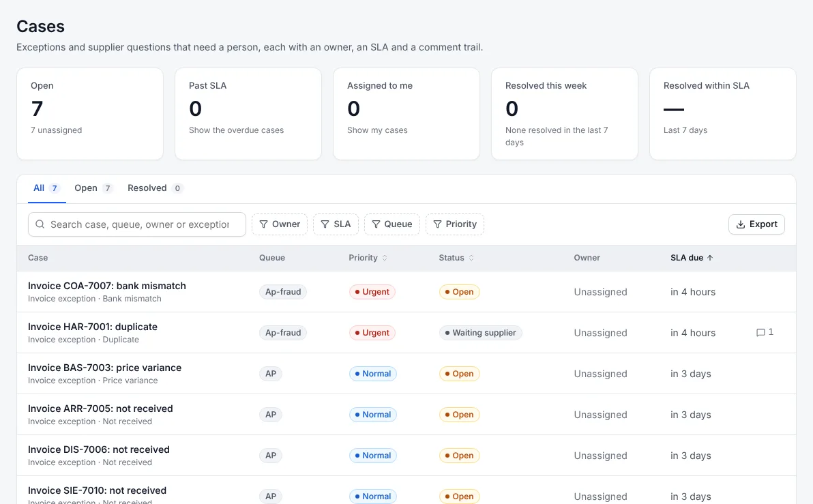Click 'in 4 hours' SLA on COA-7007 row

point(693,292)
